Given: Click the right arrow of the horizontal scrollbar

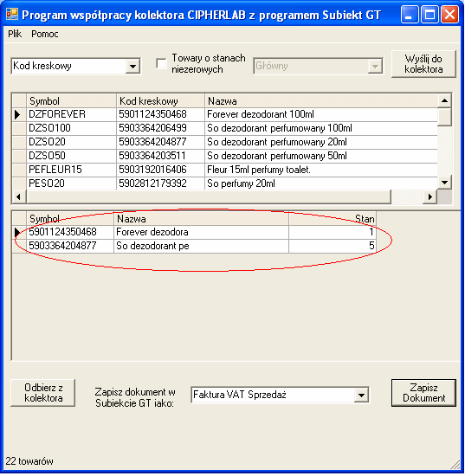Looking at the screenshot, I should pos(429,196).
